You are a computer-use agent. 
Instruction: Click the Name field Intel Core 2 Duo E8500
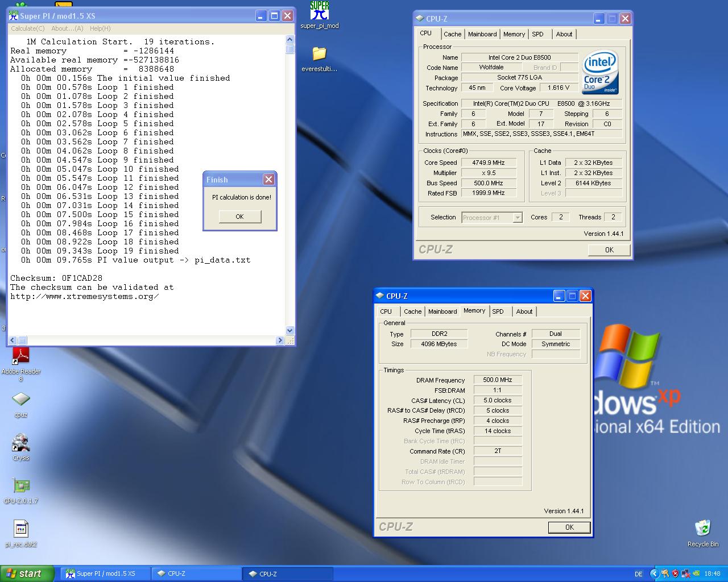click(519, 57)
